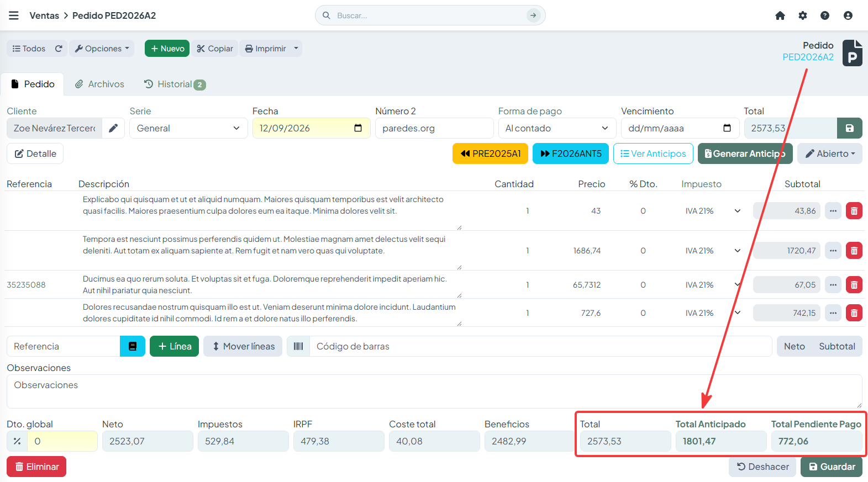Open more options for line 67,05
Image resolution: width=868 pixels, height=482 pixels.
click(833, 285)
